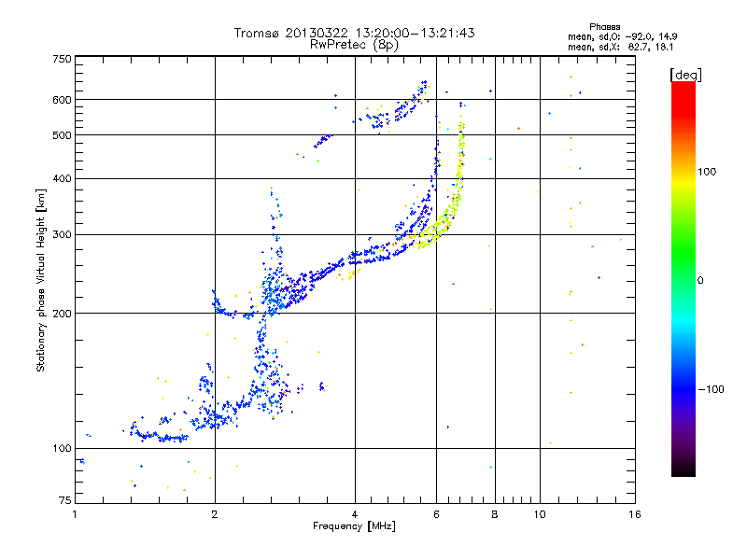Click the "mean, sd,X: 82.7, 18.1" line
This screenshot has height=560, width=747.
(620, 47)
